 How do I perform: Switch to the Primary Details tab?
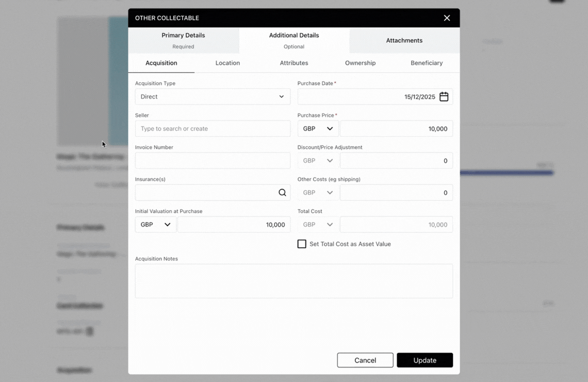click(x=183, y=40)
